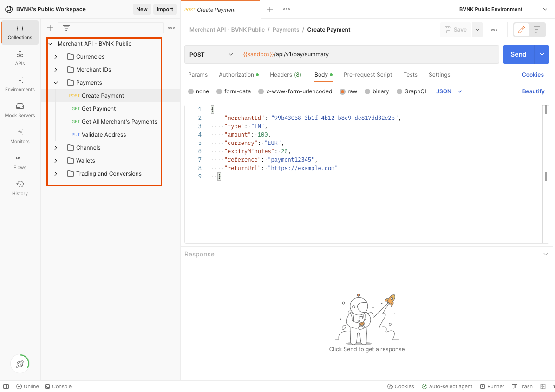The image size is (555, 392).
Task: Click the workspace globe icon
Action: click(x=9, y=9)
